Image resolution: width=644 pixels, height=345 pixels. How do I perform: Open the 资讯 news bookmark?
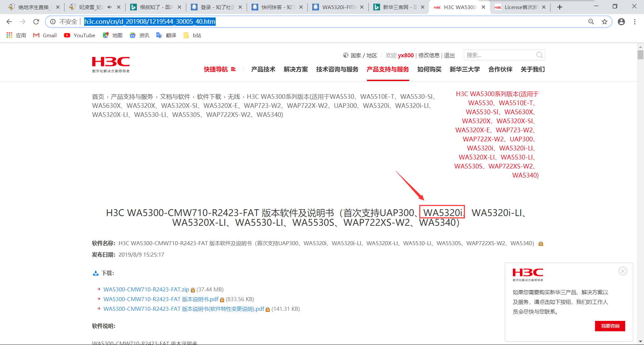coord(139,36)
